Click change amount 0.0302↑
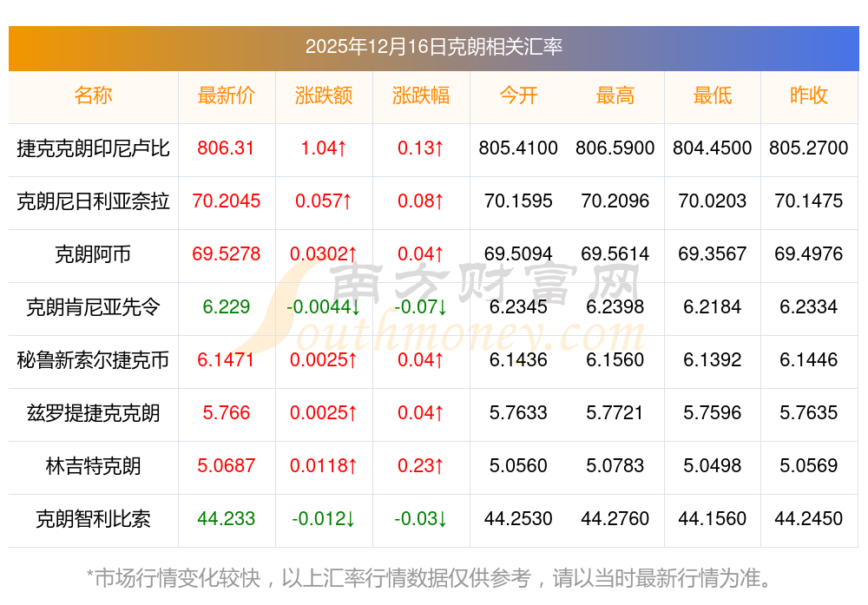868x605 pixels. point(323,254)
